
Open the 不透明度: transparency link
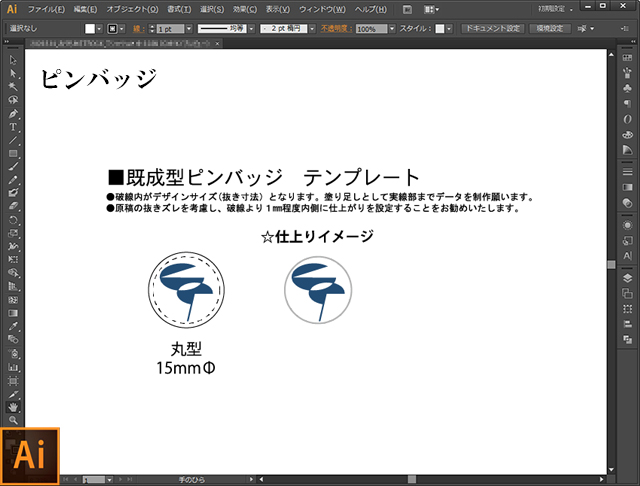pyautogui.click(x=336, y=29)
